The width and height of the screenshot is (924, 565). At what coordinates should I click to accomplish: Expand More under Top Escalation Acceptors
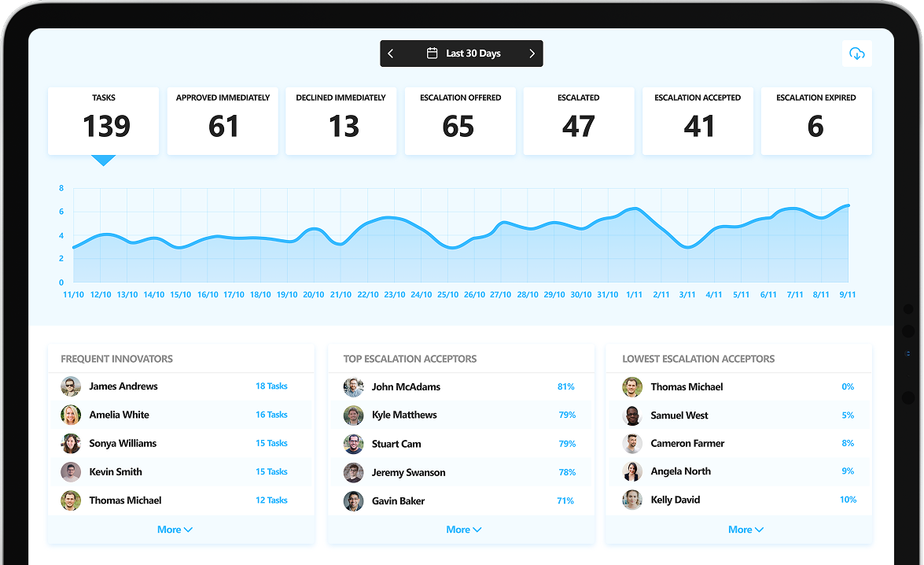tap(464, 530)
